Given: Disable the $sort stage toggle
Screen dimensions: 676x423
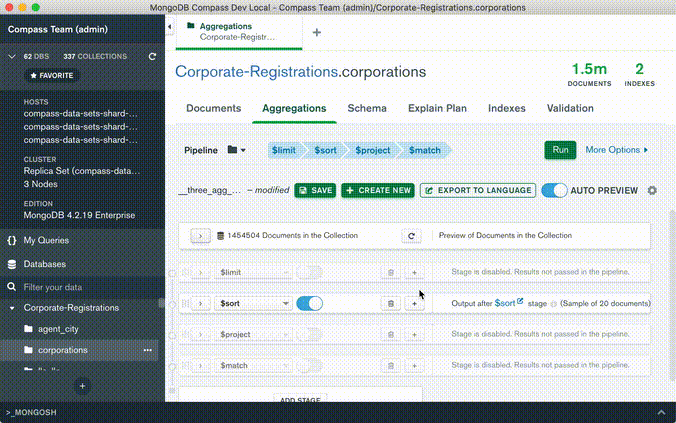Looking at the screenshot, I should click(x=310, y=304).
